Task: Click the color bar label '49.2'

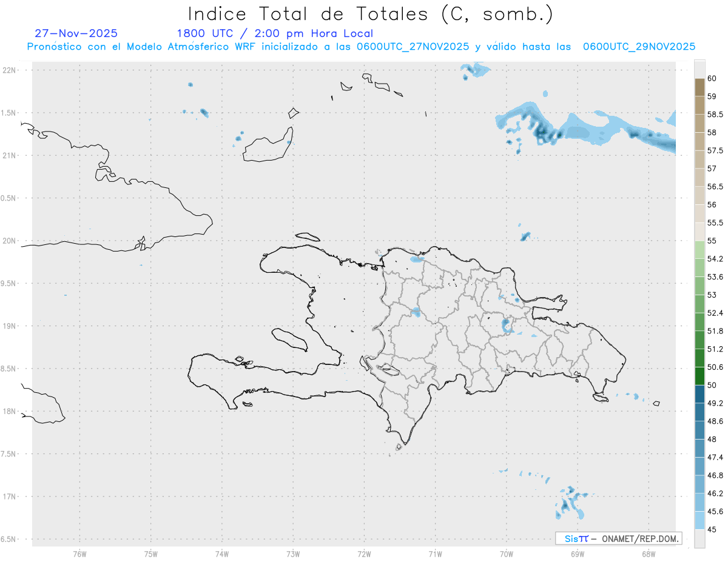Action: (x=715, y=403)
